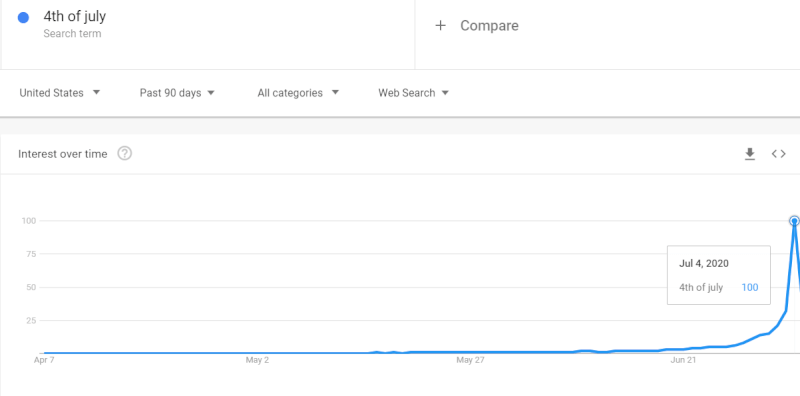Open the United States region dropdown
This screenshot has width=800, height=396.
click(x=60, y=93)
